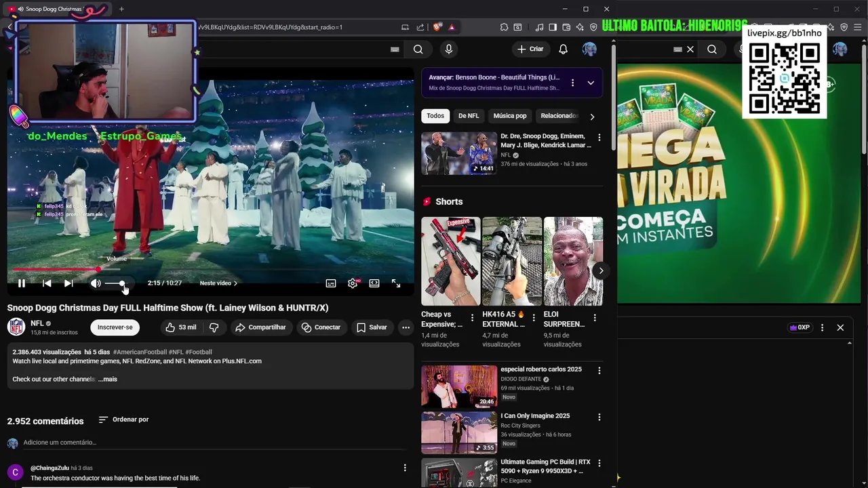
Task: Select the 'Relacionados' filter chip
Action: [559, 116]
